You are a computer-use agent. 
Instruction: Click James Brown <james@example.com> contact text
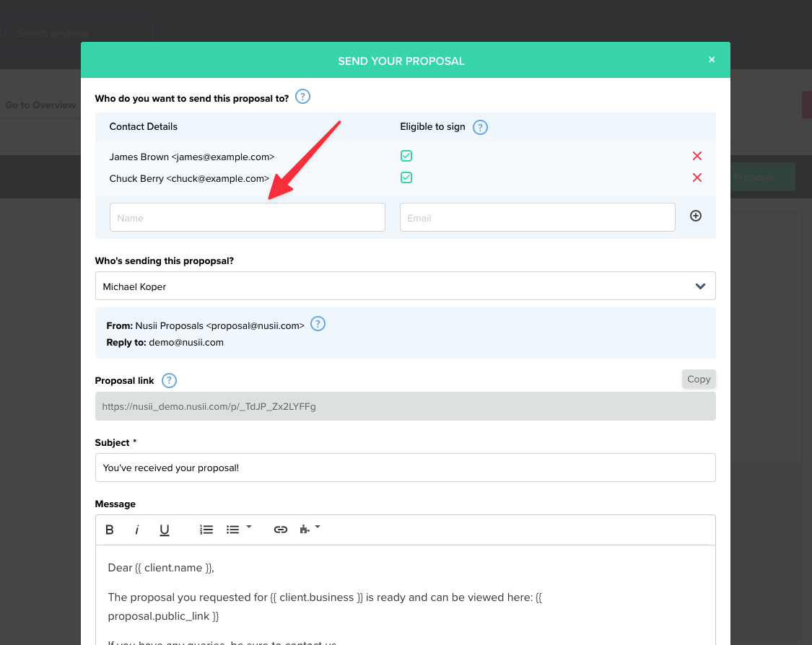pos(191,157)
